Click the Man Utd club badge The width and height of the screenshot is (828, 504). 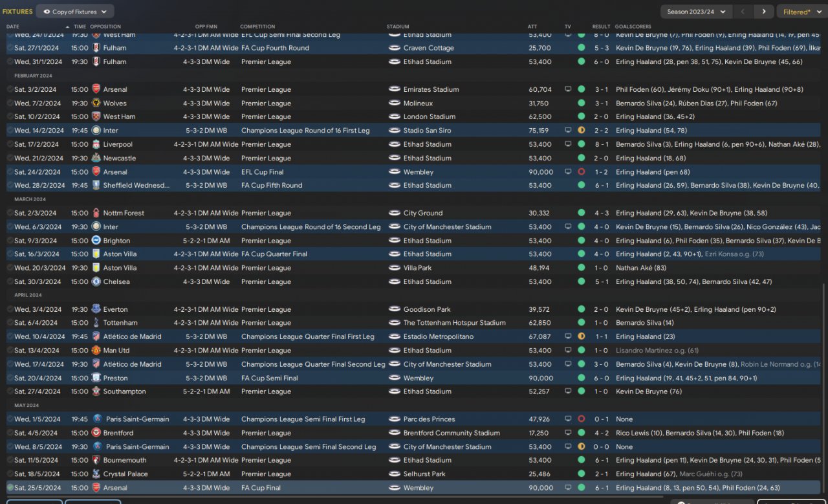click(x=96, y=350)
